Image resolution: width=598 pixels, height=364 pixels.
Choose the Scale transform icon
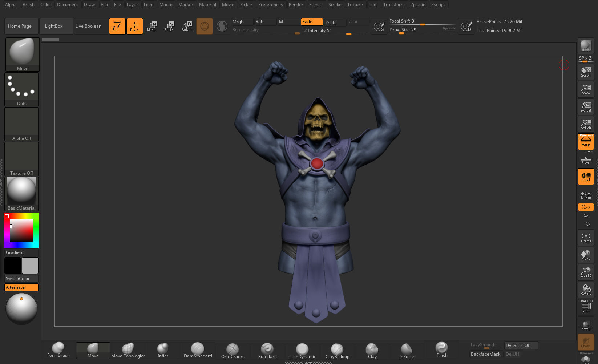tap(169, 26)
